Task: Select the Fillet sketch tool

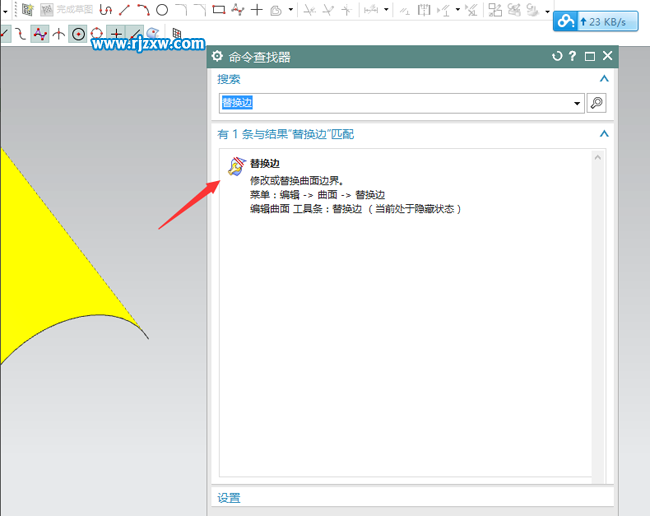Action: click(181, 10)
